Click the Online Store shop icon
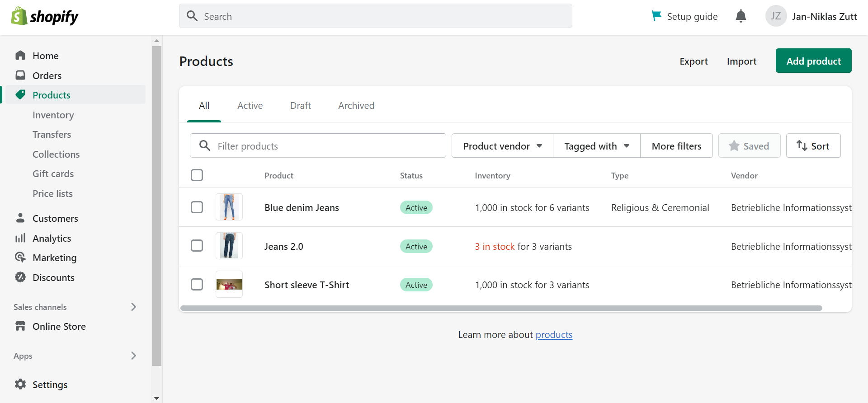 [x=20, y=326]
